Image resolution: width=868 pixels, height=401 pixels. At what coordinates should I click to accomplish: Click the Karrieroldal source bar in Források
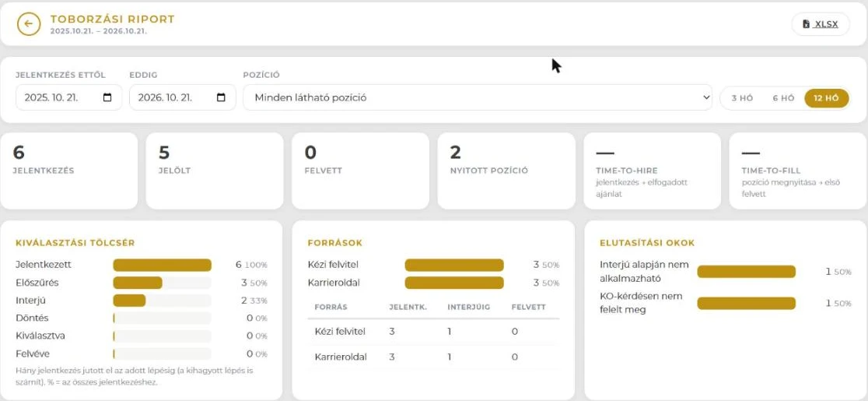click(x=454, y=283)
